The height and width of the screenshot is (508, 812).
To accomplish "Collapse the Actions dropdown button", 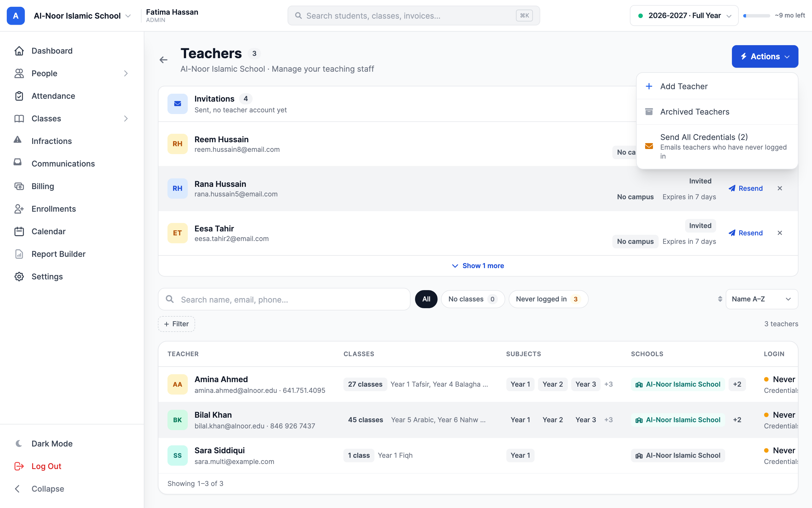I will coord(765,56).
